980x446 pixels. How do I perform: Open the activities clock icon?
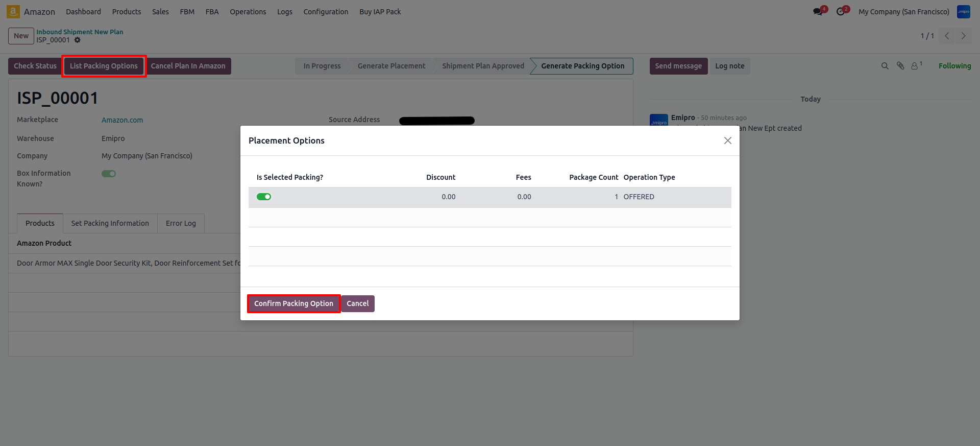[841, 11]
